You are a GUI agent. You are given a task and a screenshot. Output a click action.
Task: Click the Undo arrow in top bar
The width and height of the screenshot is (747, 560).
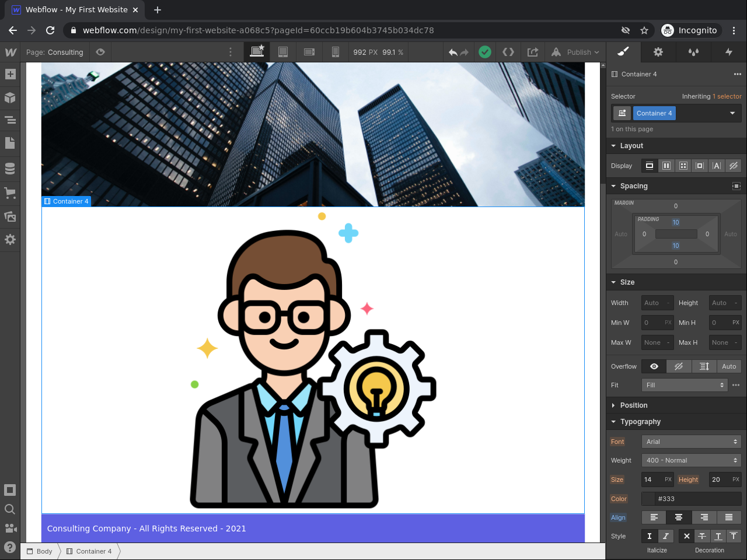453,52
